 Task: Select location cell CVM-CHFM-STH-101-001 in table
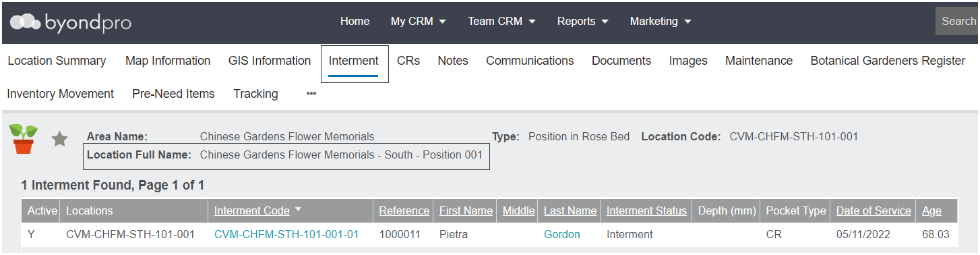[131, 234]
